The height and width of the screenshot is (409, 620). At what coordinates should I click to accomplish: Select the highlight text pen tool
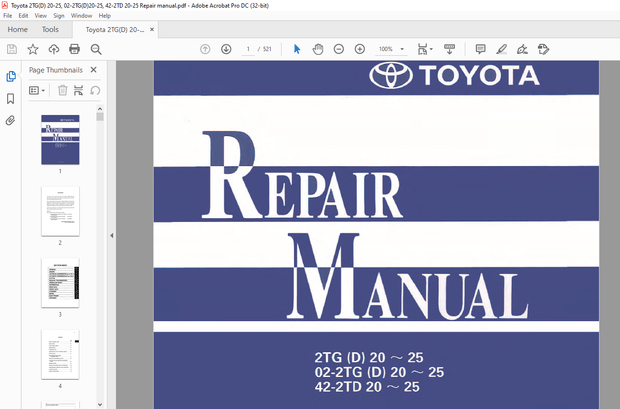(501, 49)
